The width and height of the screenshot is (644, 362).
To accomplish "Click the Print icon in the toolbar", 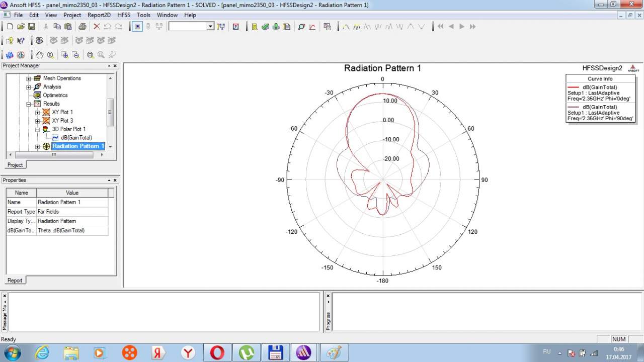I will (82, 27).
